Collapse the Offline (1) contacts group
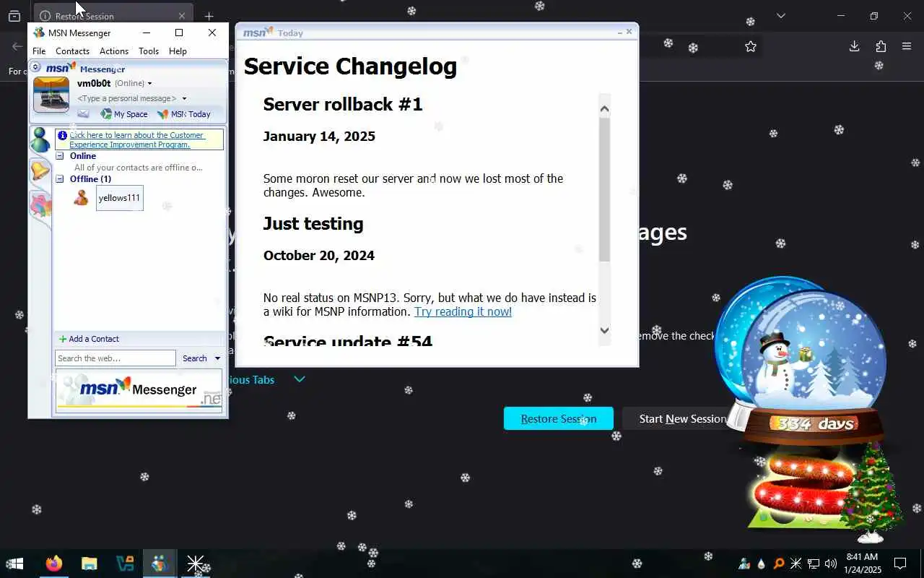 (x=60, y=179)
